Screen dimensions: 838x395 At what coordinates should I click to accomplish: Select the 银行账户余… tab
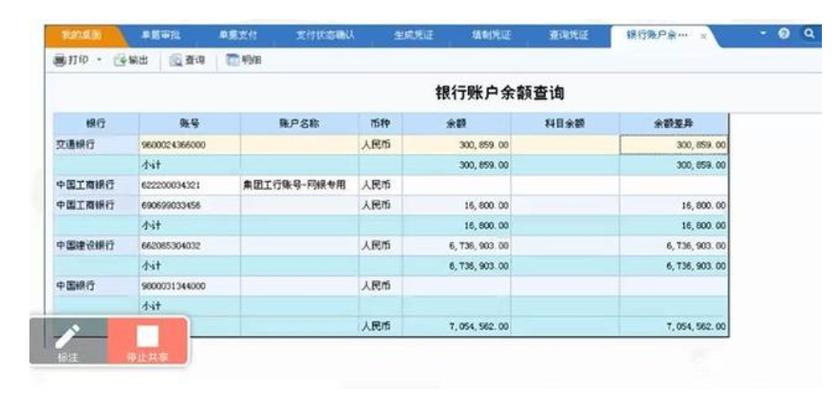[656, 36]
